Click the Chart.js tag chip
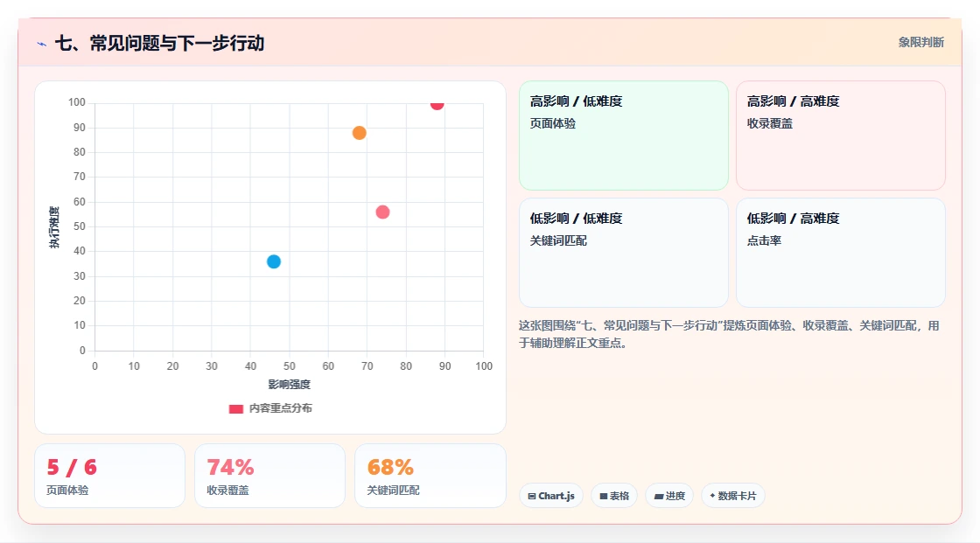The image size is (980, 543). tap(551, 496)
